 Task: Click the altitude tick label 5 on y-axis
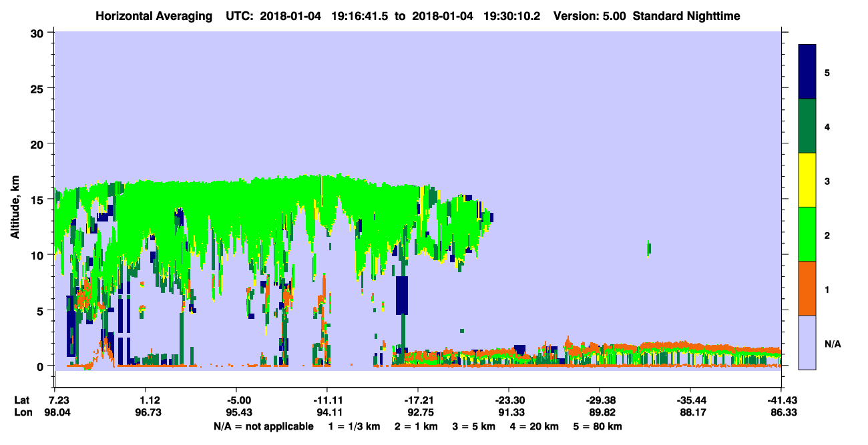pyautogui.click(x=42, y=310)
